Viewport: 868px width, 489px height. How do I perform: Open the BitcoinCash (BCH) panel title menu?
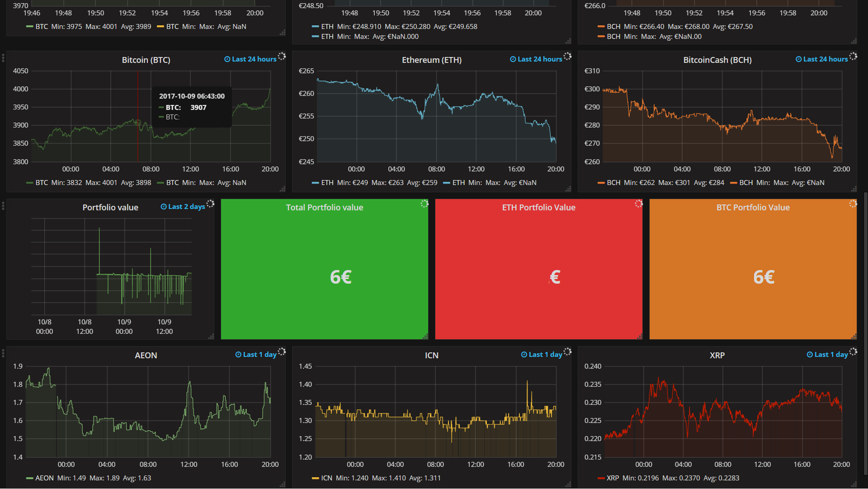pyautogui.click(x=717, y=59)
